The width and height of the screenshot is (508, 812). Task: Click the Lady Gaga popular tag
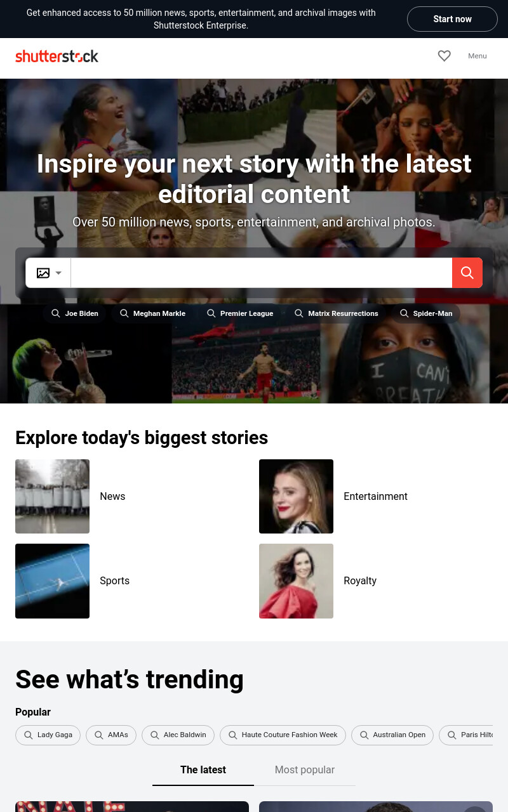[x=48, y=735]
